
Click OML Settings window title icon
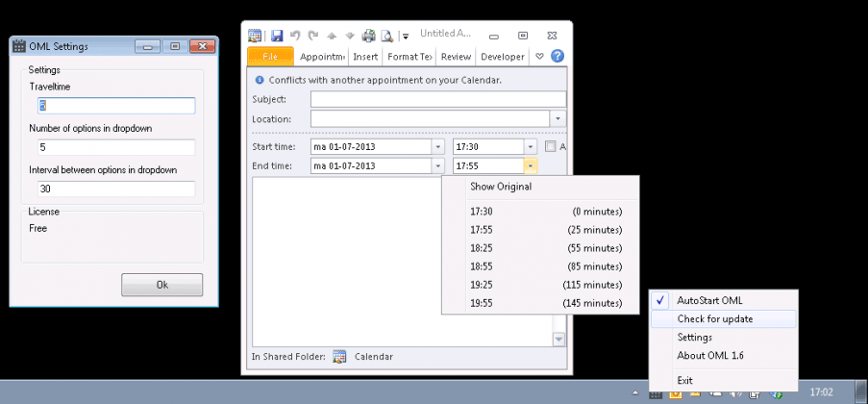[19, 46]
